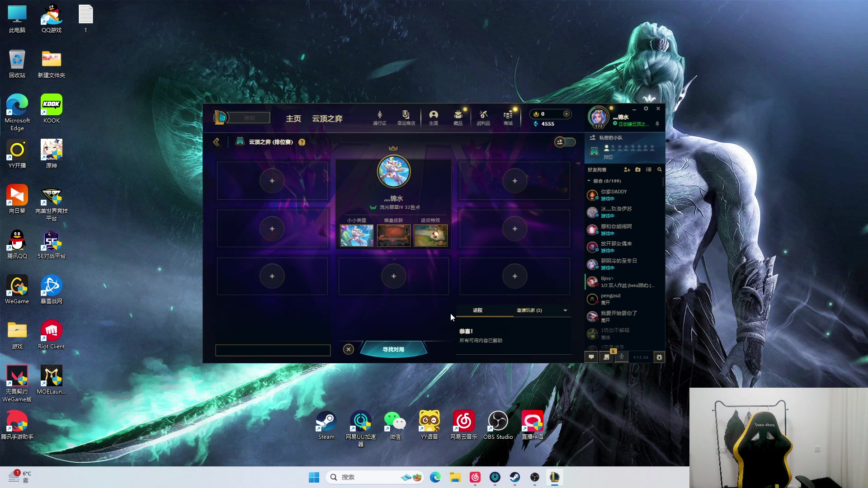Toggle the microphone mute button
This screenshot has width=868, height=488.
[622, 357]
